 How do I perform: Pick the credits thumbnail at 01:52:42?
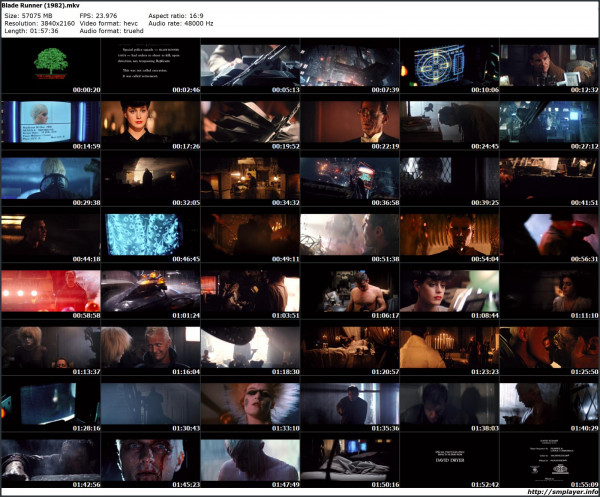point(450,460)
